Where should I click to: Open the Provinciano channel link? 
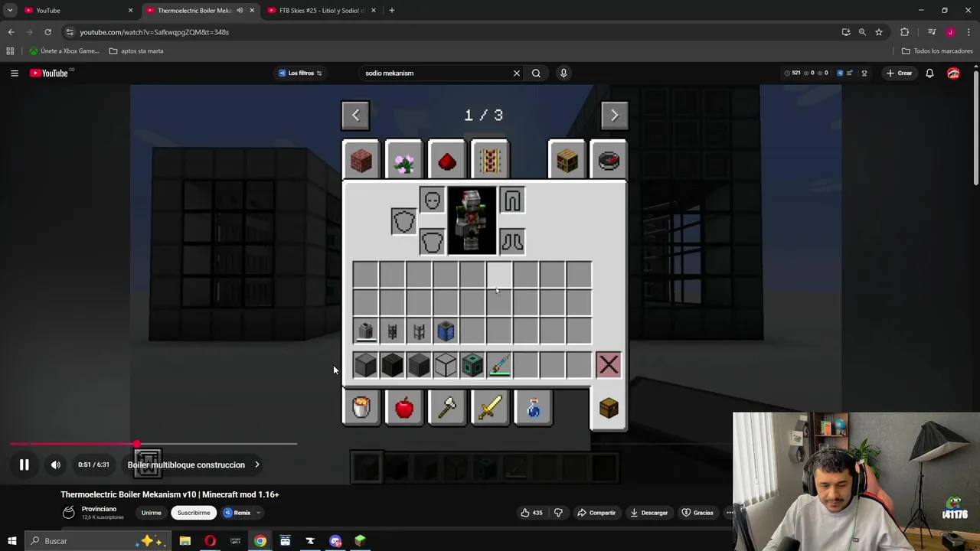tap(100, 509)
